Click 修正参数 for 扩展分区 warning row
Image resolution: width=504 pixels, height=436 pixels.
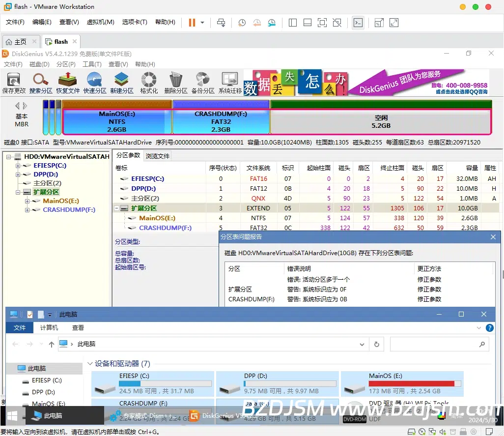pyautogui.click(x=429, y=290)
